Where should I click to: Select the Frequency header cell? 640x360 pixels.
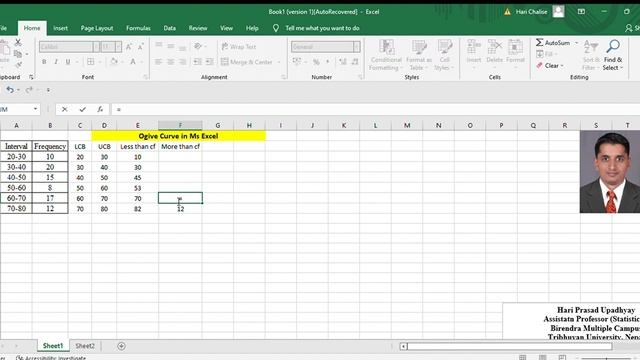click(50, 146)
